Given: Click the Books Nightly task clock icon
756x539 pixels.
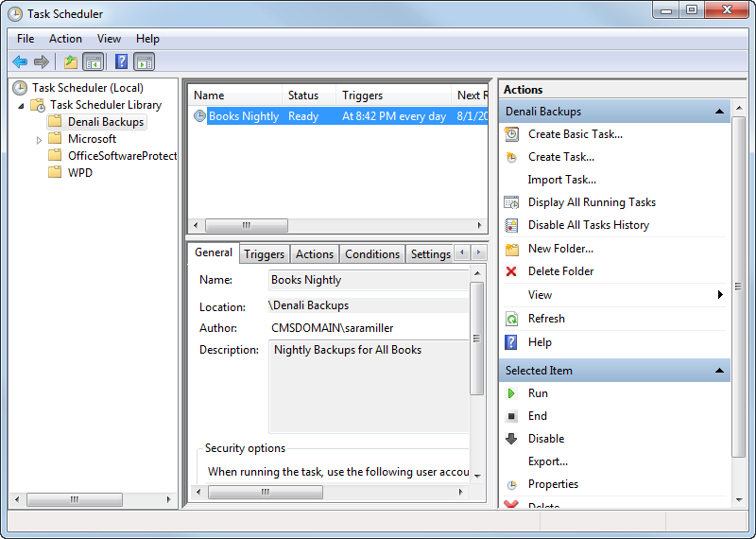Looking at the screenshot, I should 199,115.
